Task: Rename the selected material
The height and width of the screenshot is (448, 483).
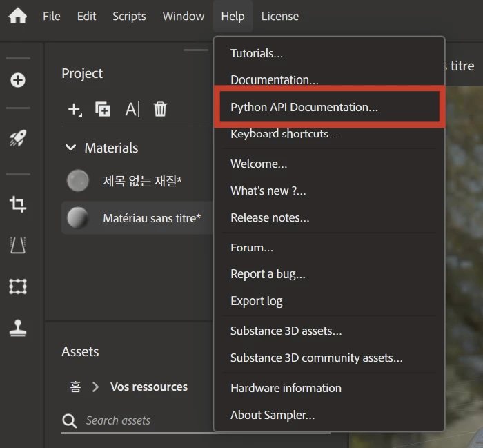Action: coord(132,109)
